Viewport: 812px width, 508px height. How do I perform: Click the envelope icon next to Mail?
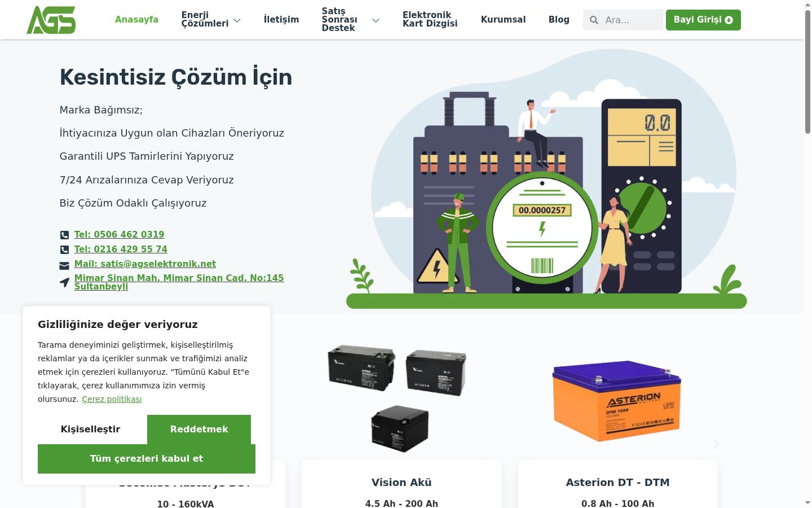pos(64,265)
